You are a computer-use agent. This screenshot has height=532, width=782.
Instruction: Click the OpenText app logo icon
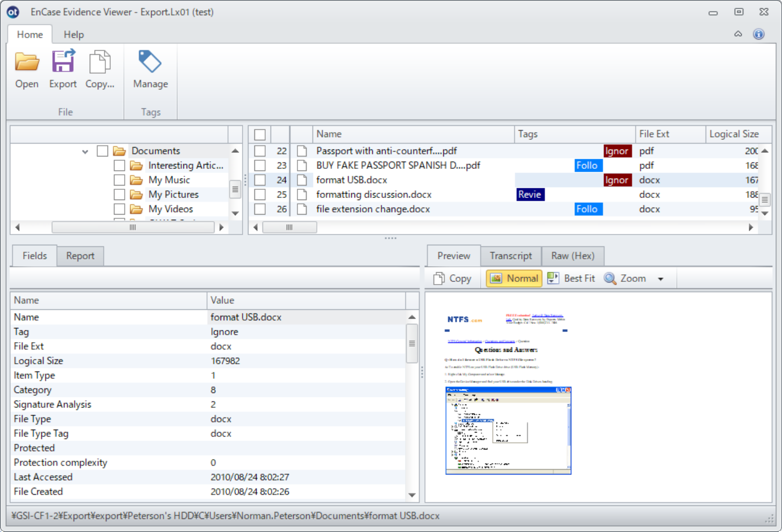coord(13,12)
